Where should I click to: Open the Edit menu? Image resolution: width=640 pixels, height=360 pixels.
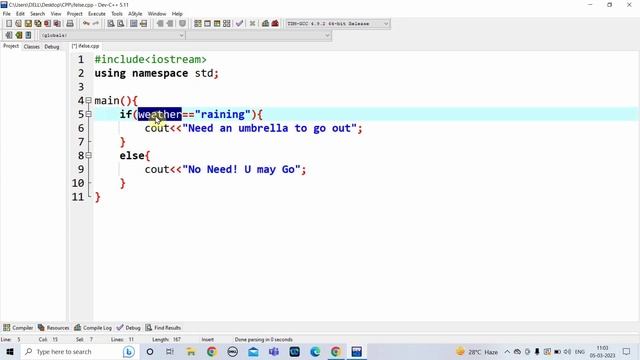20,14
